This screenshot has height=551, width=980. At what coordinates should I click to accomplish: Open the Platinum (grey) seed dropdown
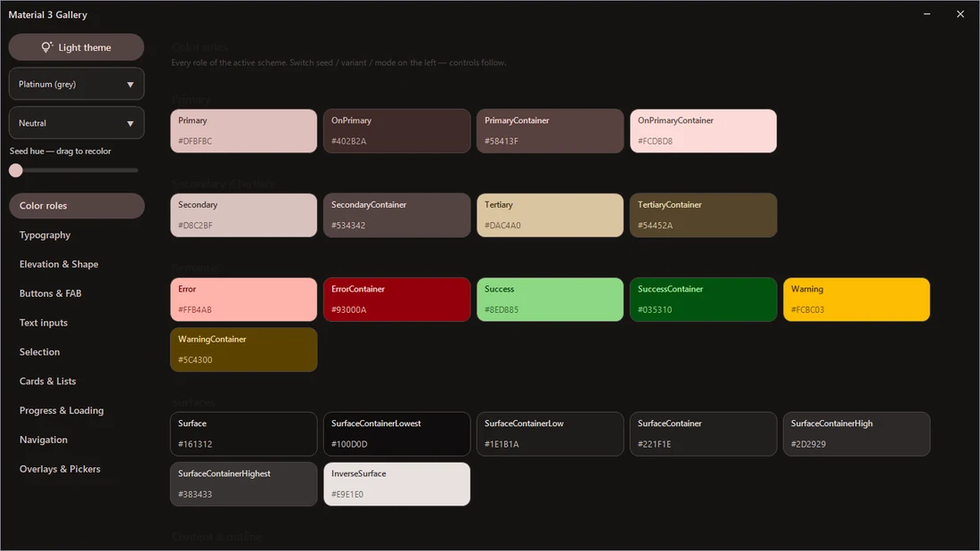point(77,84)
